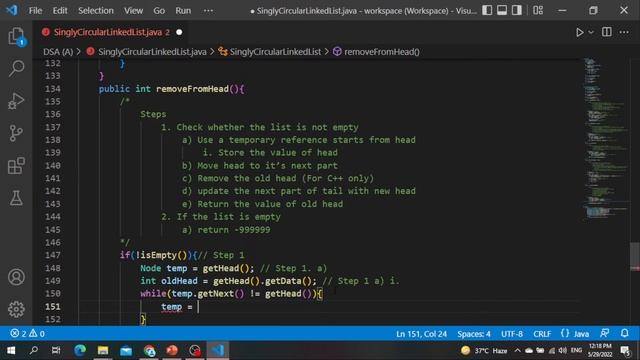Click the VS Code logo in title bar
The width and height of the screenshot is (640, 360).
coord(12,10)
